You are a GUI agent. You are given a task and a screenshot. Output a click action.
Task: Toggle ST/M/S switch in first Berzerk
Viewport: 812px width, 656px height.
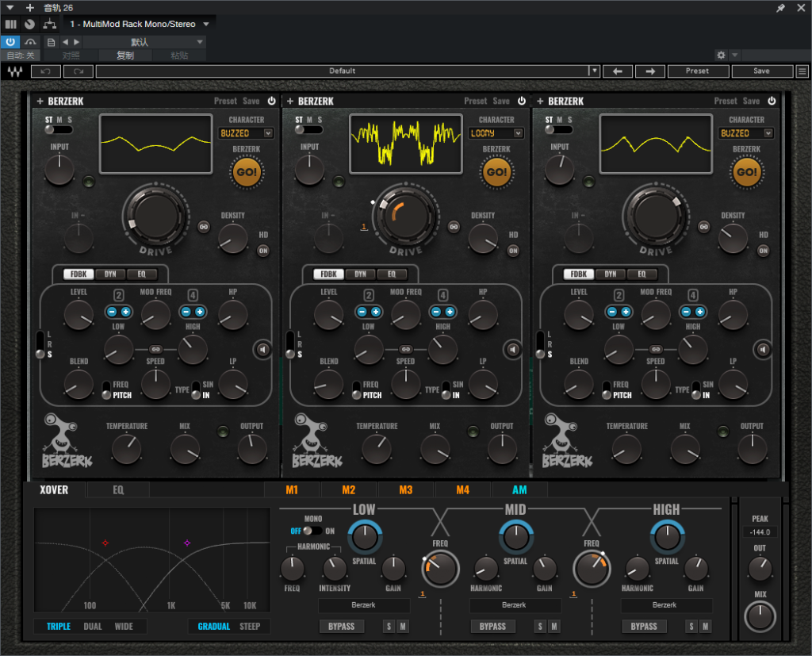click(58, 129)
